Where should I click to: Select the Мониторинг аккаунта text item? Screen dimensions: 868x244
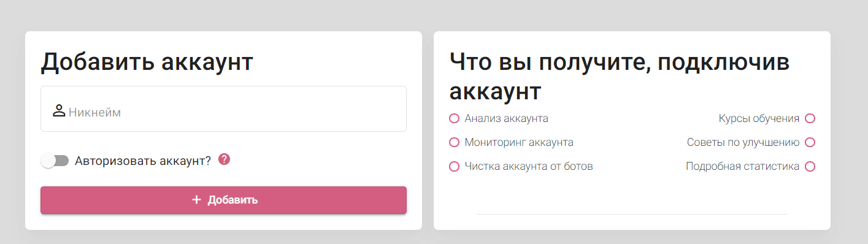519,142
